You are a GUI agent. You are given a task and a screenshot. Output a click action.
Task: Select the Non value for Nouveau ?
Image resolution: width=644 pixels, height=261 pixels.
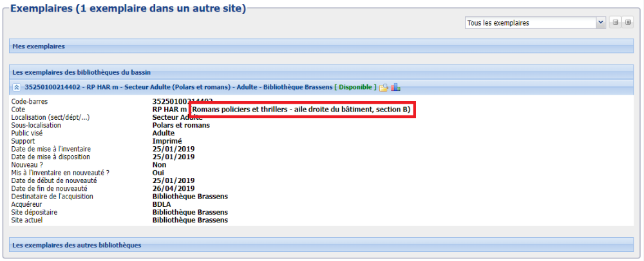(159, 165)
